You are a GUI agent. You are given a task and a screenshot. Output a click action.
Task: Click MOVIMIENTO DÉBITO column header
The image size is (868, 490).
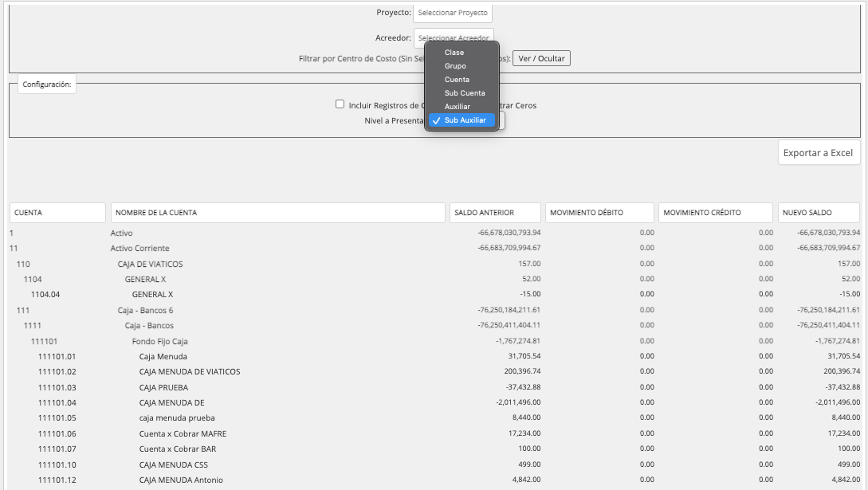tap(599, 213)
